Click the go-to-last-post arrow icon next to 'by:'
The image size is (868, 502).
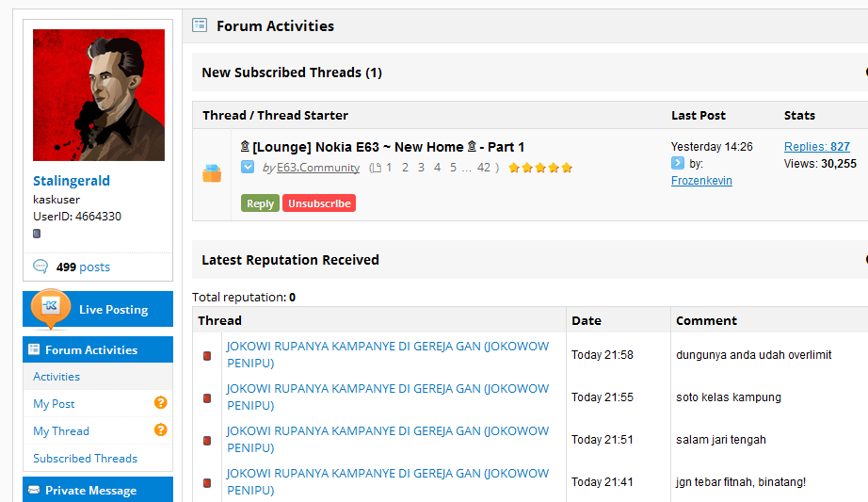point(678,163)
